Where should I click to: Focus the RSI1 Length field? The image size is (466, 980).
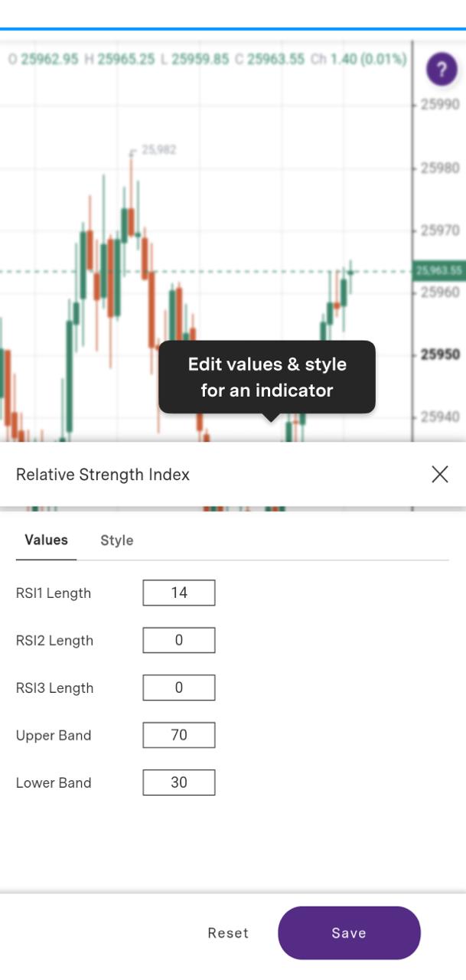coord(179,593)
